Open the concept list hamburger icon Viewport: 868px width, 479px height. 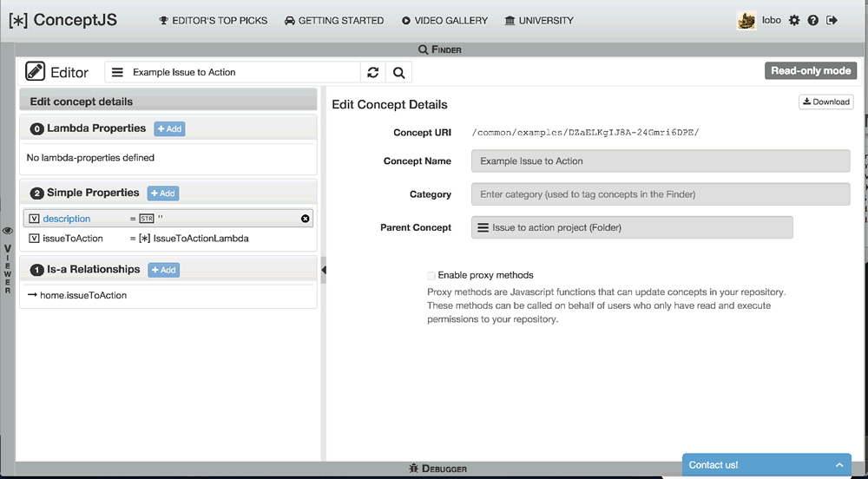click(x=117, y=73)
